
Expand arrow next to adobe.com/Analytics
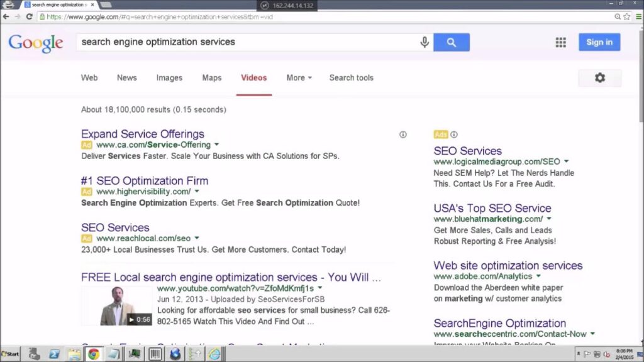(538, 277)
